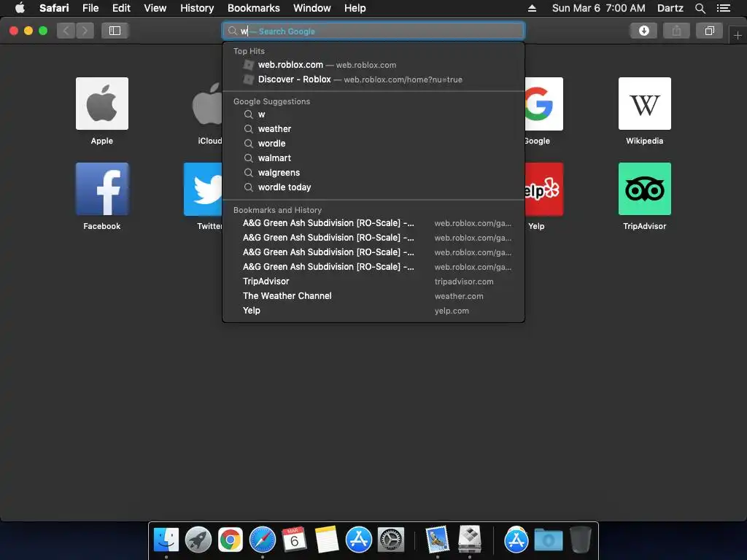Open the Apple favorite tile
Image resolution: width=747 pixels, height=560 pixels.
pos(102,104)
